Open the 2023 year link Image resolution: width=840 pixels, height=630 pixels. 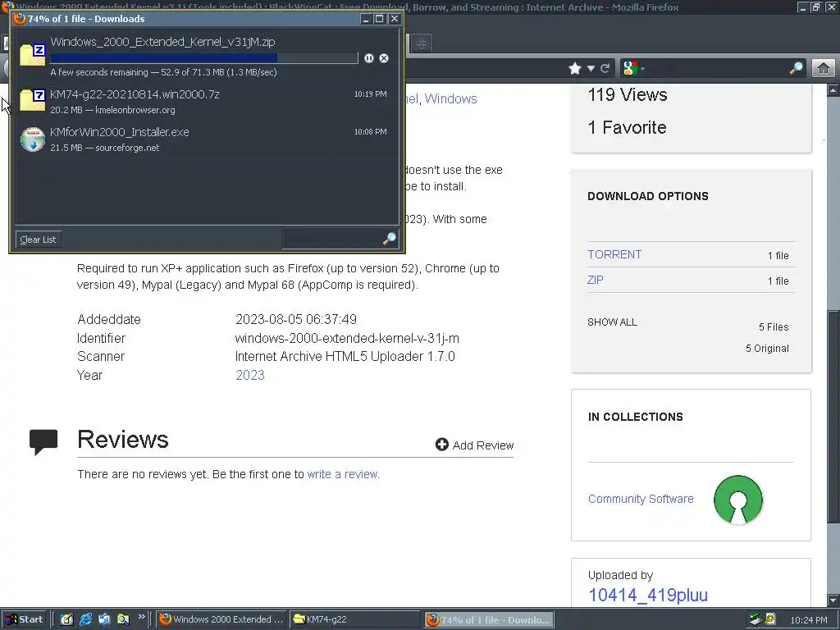(x=250, y=375)
